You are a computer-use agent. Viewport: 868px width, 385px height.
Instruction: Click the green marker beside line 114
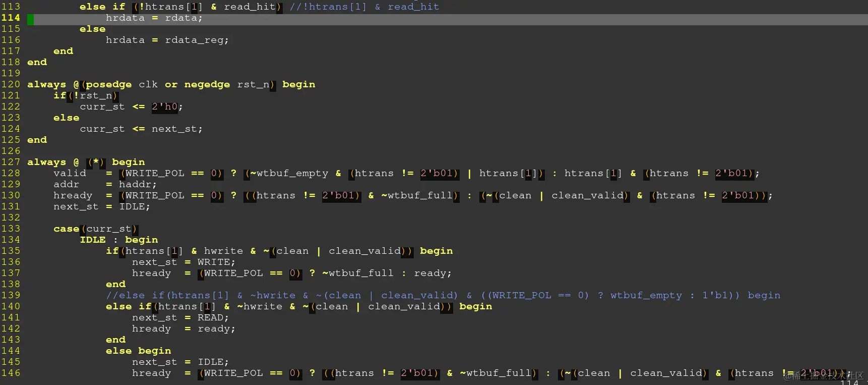[x=30, y=20]
